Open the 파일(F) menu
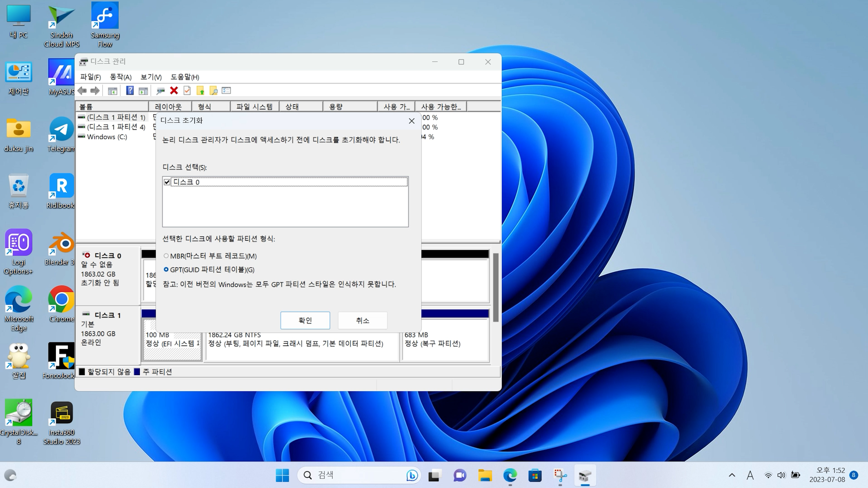 coord(90,77)
